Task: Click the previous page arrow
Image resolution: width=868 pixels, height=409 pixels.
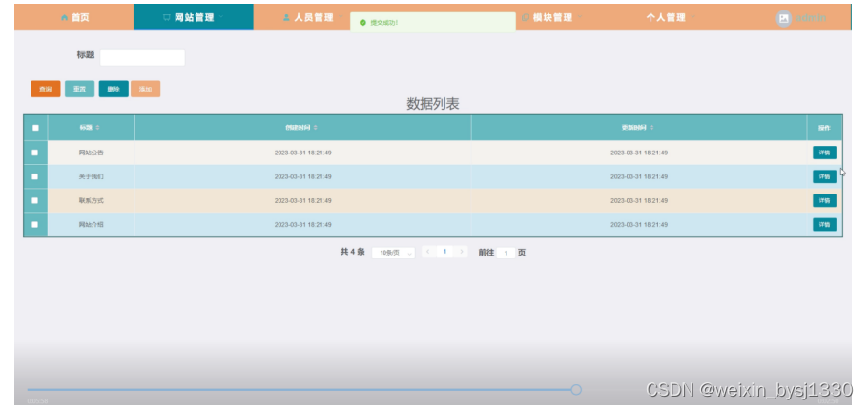Action: point(428,252)
